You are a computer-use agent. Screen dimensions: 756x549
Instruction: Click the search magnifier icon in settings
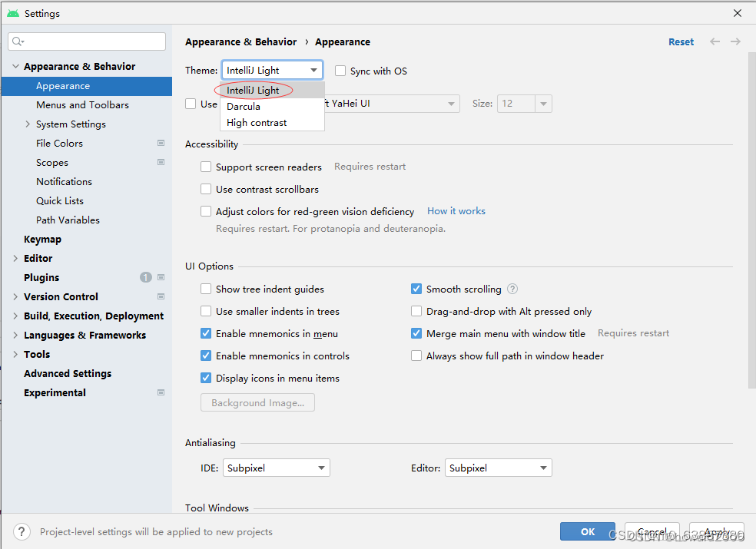(x=18, y=41)
